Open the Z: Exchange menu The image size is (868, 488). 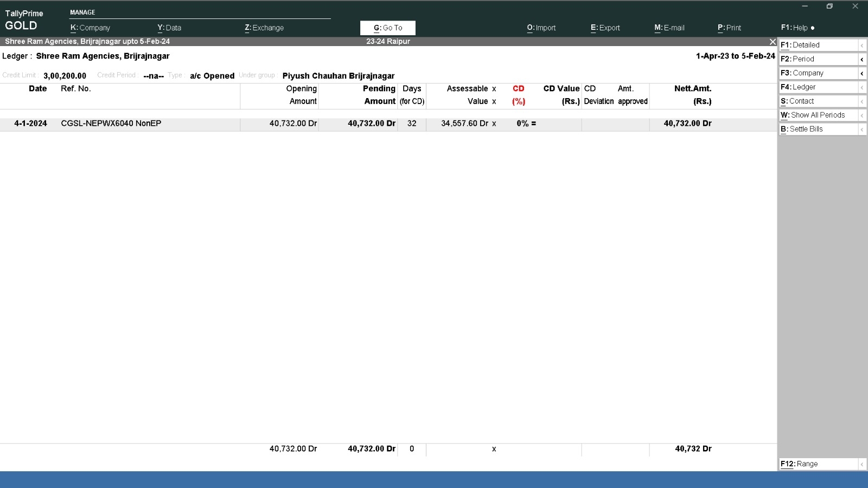tap(264, 28)
